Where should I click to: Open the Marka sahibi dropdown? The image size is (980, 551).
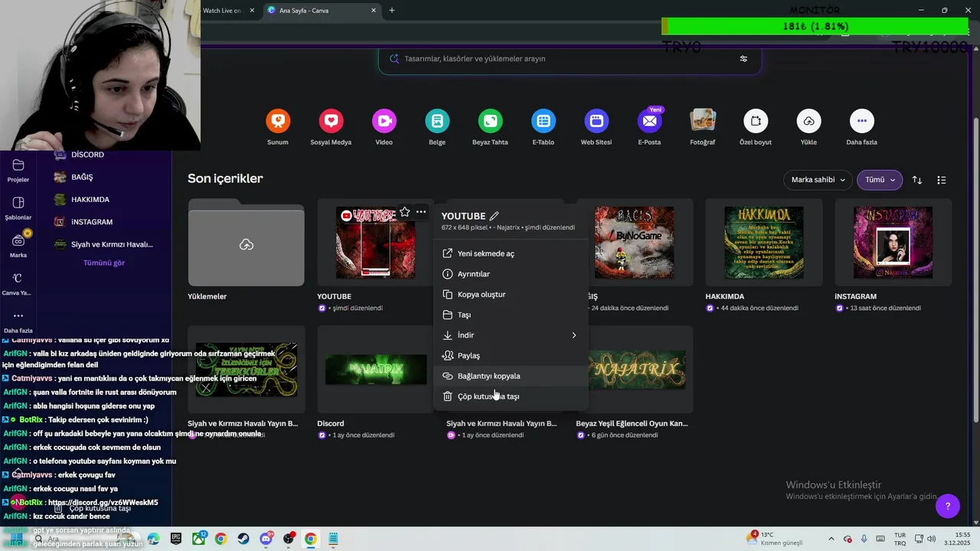click(x=818, y=180)
